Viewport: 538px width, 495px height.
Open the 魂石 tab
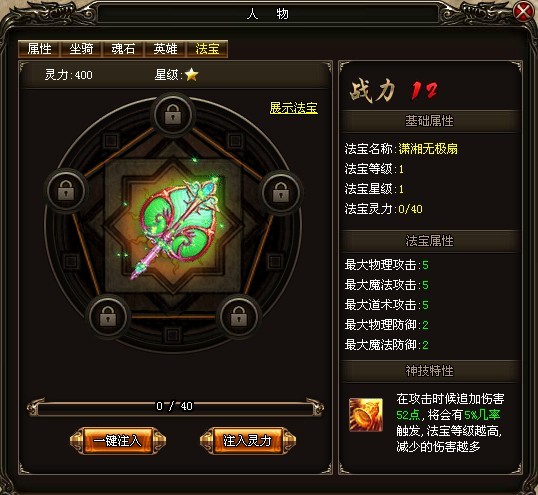click(x=123, y=49)
